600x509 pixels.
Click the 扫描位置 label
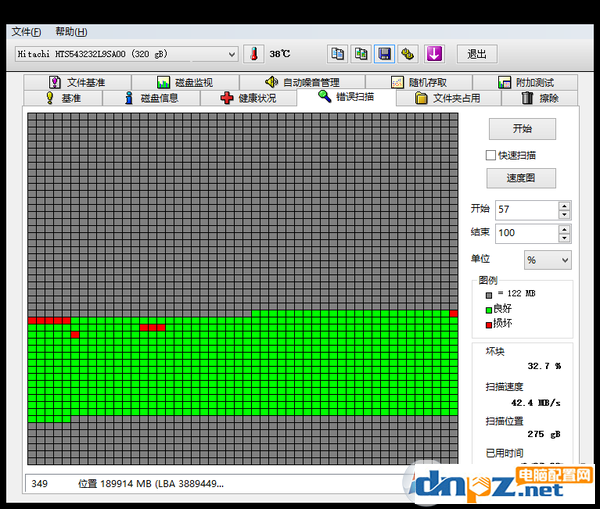click(x=504, y=421)
